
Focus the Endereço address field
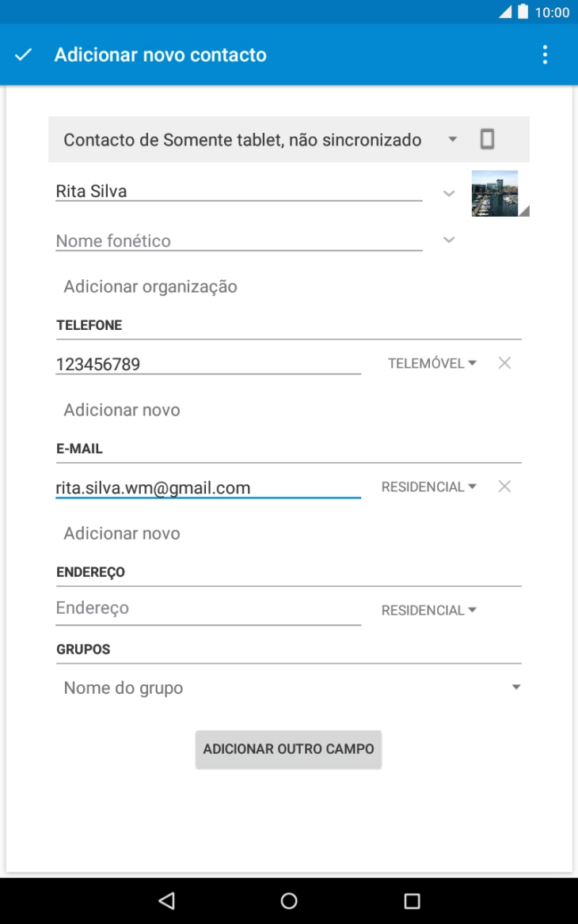pyautogui.click(x=208, y=608)
